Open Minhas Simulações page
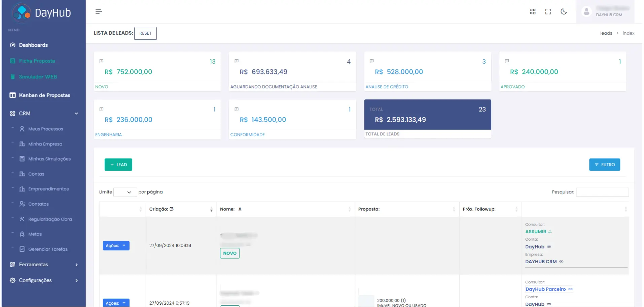The height and width of the screenshot is (307, 644). coord(49,159)
